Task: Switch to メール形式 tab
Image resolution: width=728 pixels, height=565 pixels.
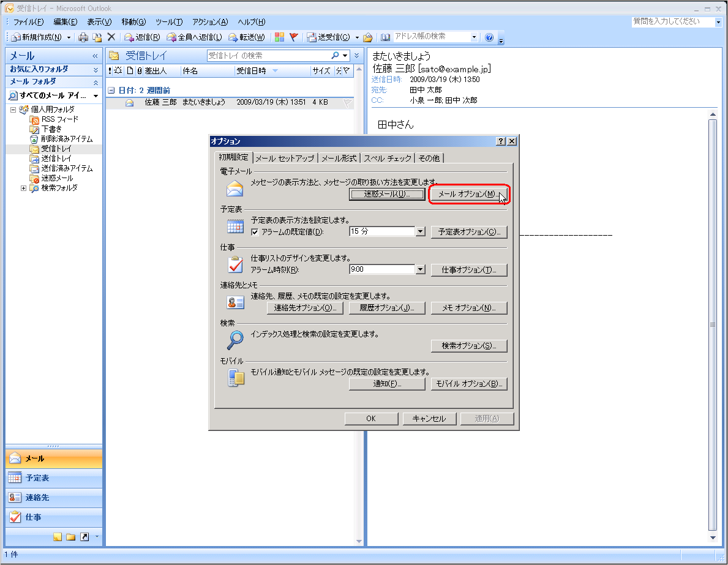Action: [339, 159]
